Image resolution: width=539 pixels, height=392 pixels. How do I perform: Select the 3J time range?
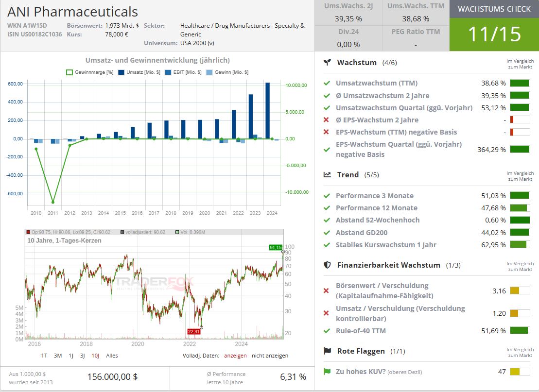(x=83, y=356)
